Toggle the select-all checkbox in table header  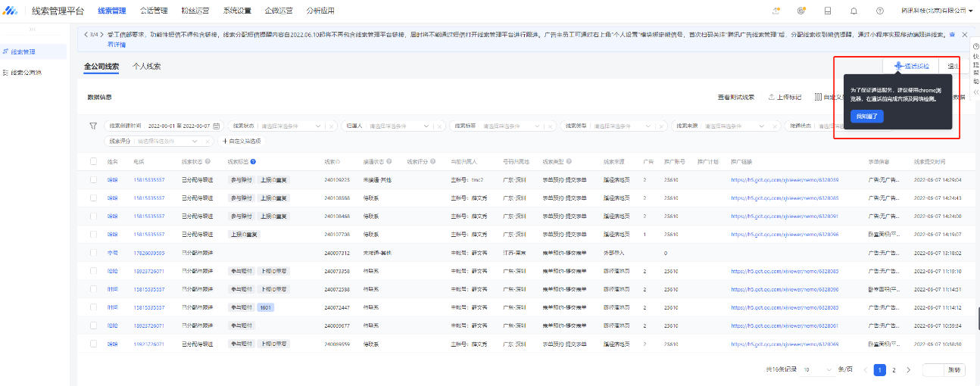93,161
